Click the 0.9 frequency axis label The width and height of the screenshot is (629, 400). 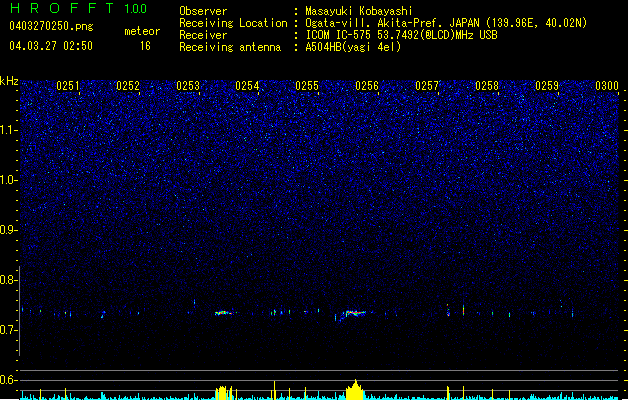coord(8,230)
